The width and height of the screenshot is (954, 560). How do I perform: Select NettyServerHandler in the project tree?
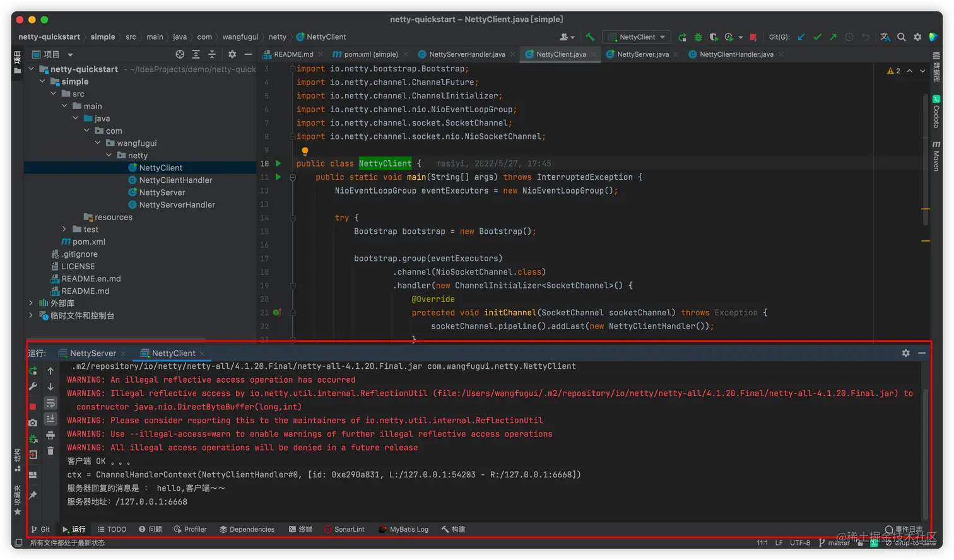click(177, 205)
